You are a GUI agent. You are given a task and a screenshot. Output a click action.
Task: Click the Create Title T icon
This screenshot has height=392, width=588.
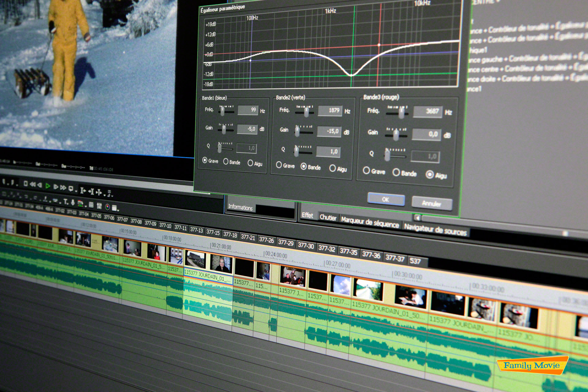pos(66,201)
